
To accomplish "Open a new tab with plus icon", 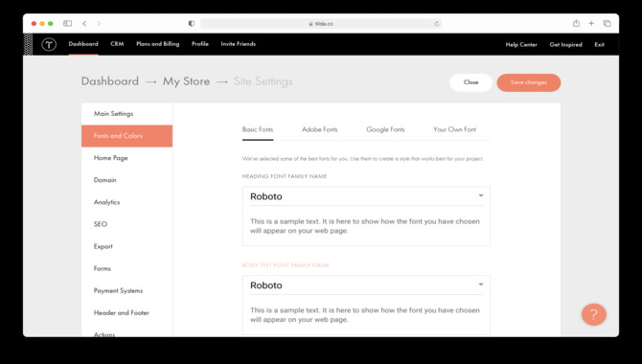I will (591, 23).
